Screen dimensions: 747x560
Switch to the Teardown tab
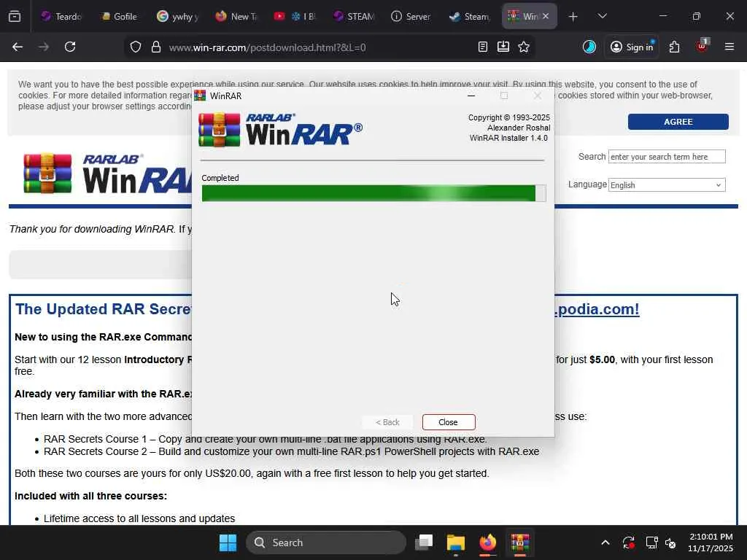(x=61, y=16)
